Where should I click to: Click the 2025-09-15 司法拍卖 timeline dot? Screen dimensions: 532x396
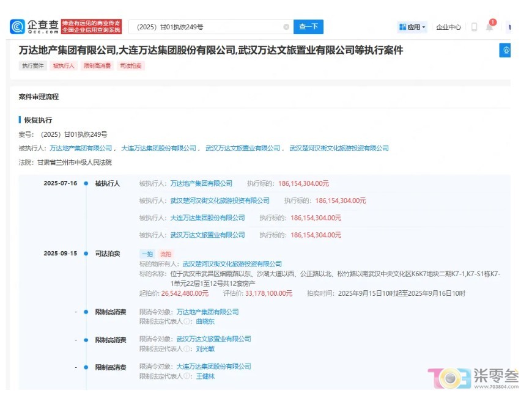click(x=86, y=254)
